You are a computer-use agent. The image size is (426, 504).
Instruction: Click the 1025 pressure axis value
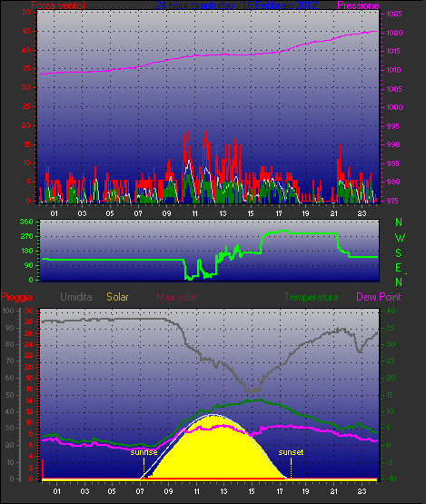point(394,14)
